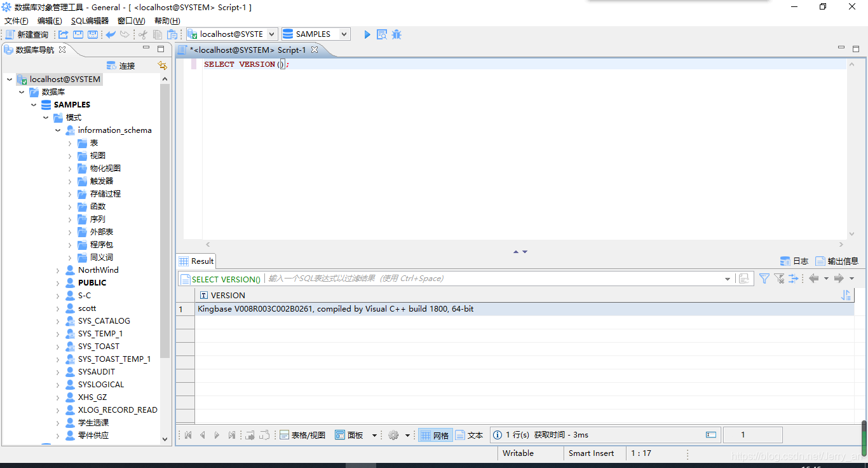
Task: Click the copy icon in main toolbar
Action: click(158, 34)
